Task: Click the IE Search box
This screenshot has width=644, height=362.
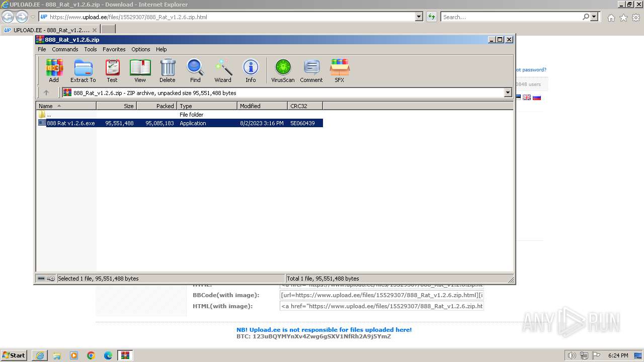Action: [511, 17]
